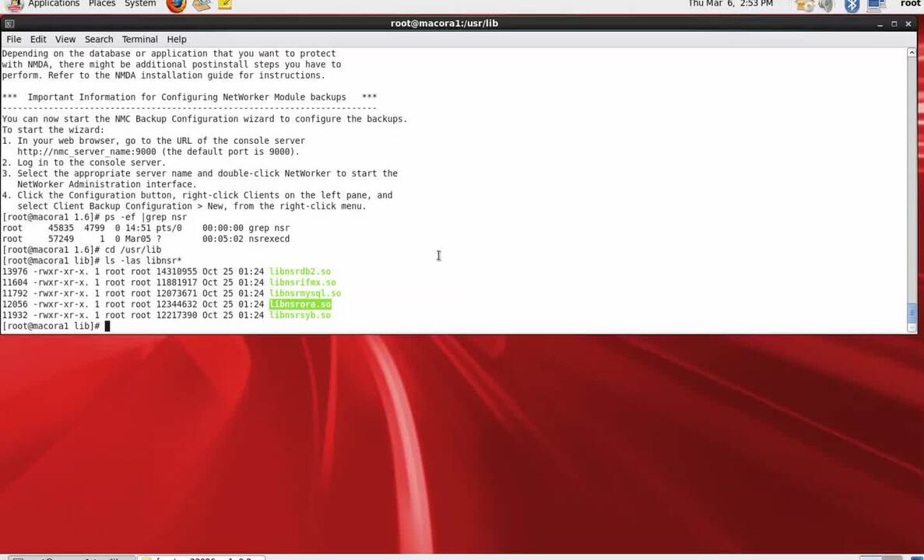Image resolution: width=924 pixels, height=560 pixels.
Task: Click the date and time clock in the panel
Action: click(x=730, y=4)
